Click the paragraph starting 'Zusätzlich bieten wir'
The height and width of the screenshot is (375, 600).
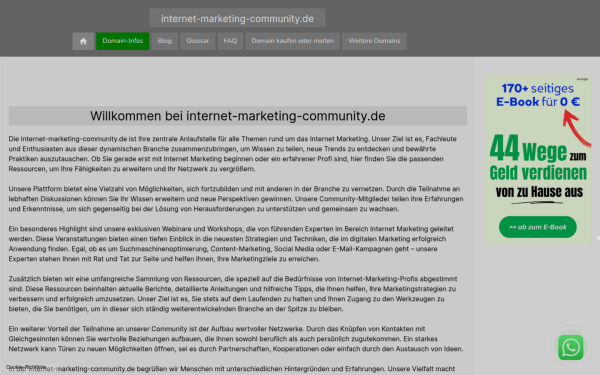(233, 294)
